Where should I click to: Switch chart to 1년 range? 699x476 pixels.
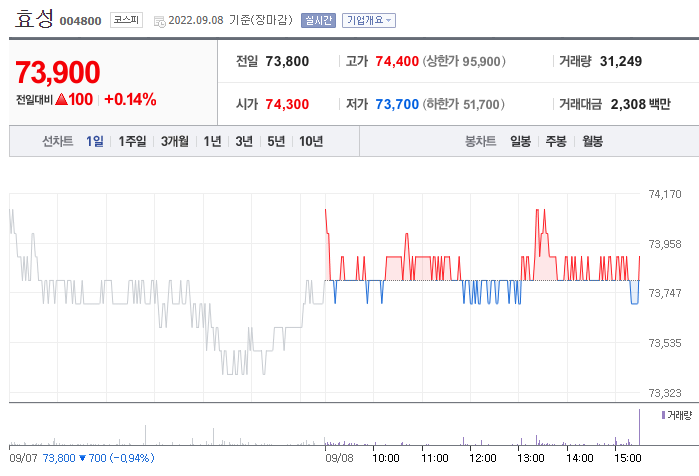212,141
